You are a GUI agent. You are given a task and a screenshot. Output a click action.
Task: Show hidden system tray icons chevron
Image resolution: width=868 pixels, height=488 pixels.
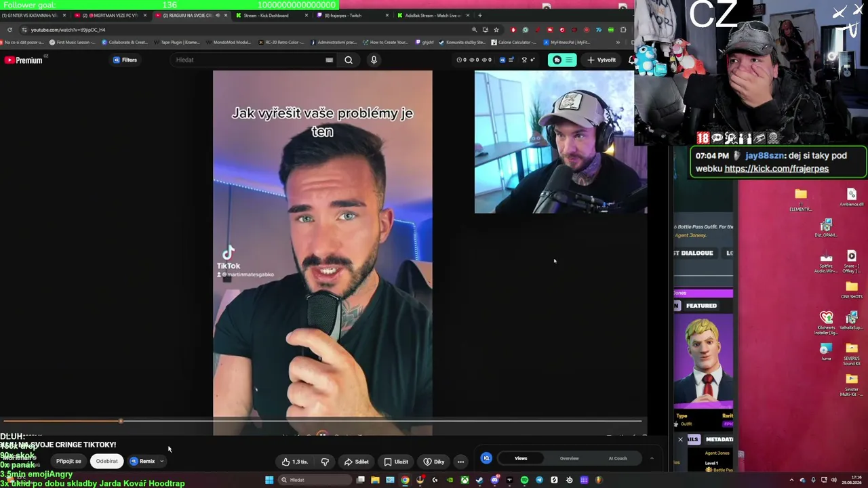click(x=791, y=480)
